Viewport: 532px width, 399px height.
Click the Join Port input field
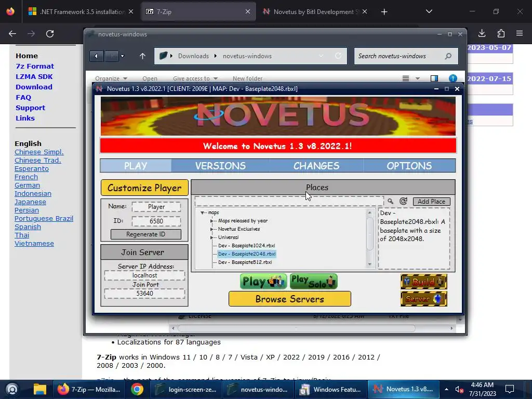coord(144,293)
